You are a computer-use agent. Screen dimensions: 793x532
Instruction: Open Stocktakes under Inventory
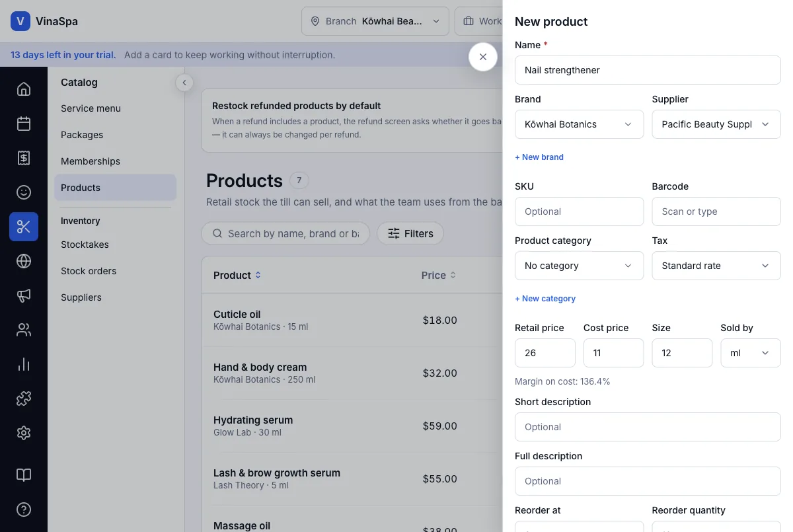(115, 245)
